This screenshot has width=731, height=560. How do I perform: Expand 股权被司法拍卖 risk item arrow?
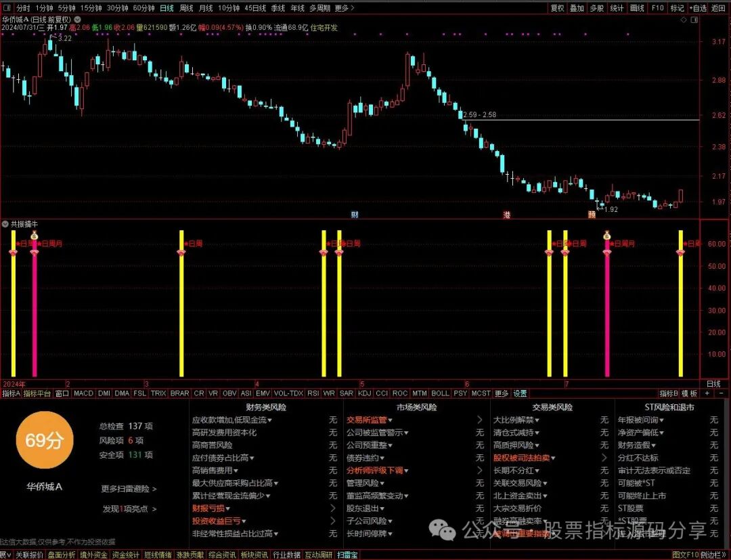tap(604, 458)
